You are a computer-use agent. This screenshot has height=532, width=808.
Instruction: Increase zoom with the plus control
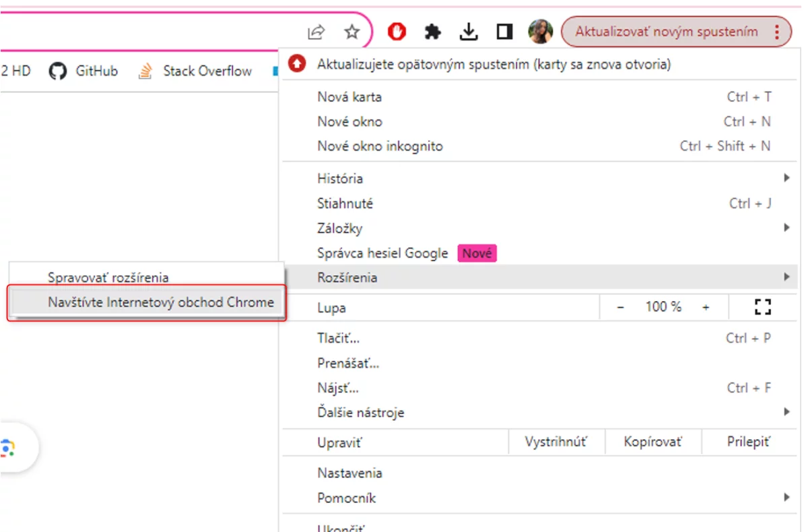705,306
